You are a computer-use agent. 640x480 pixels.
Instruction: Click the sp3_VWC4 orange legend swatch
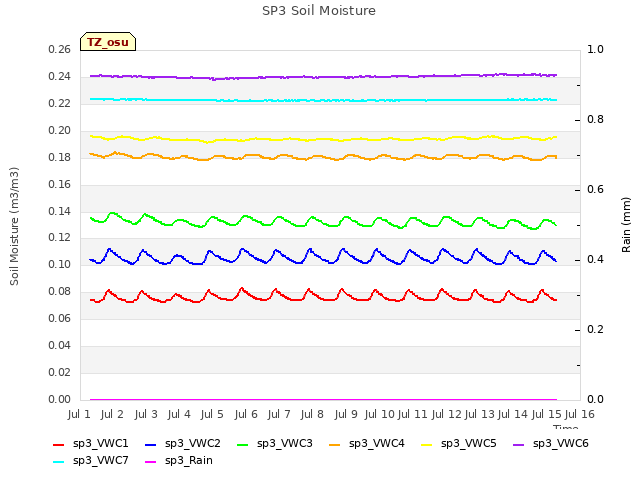(x=335, y=445)
